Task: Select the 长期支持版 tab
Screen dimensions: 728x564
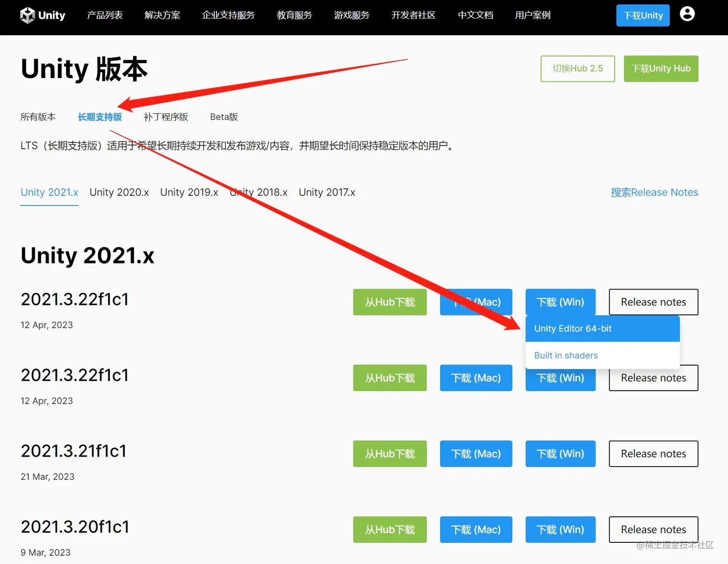Action: 100,117
